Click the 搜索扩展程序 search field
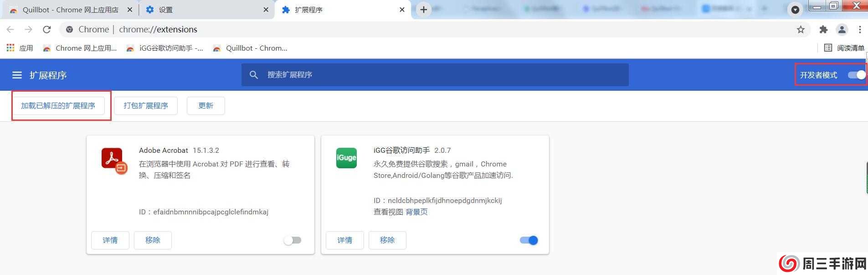The image size is (868, 275). coord(435,75)
